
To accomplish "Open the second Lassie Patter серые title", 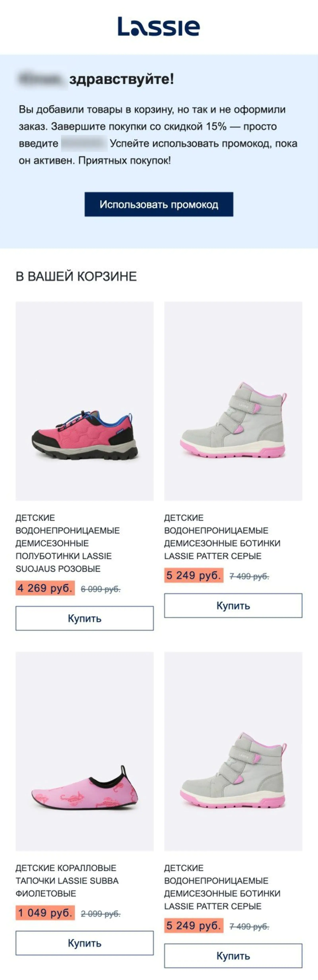I will point(222,887).
